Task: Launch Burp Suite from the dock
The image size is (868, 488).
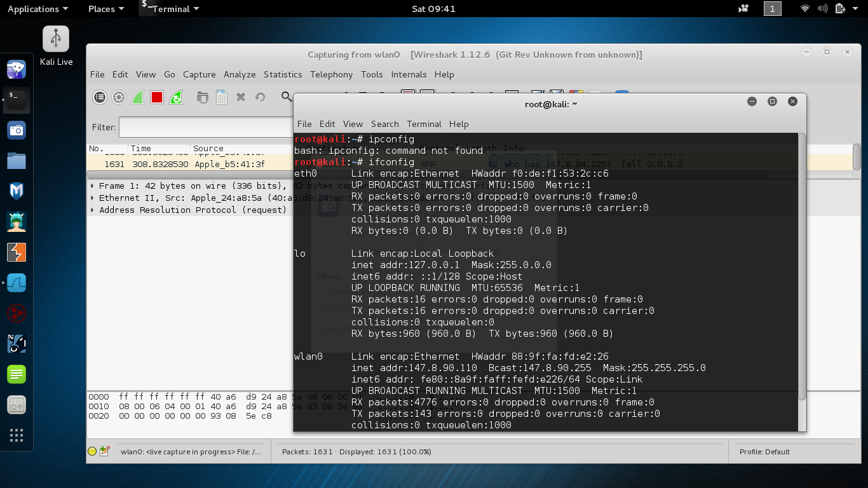Action: 17,252
